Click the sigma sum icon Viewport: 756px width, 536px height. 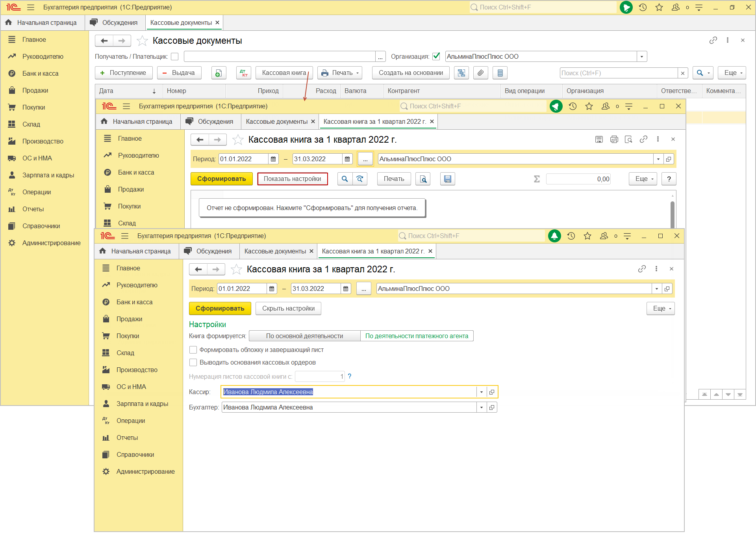click(x=536, y=179)
